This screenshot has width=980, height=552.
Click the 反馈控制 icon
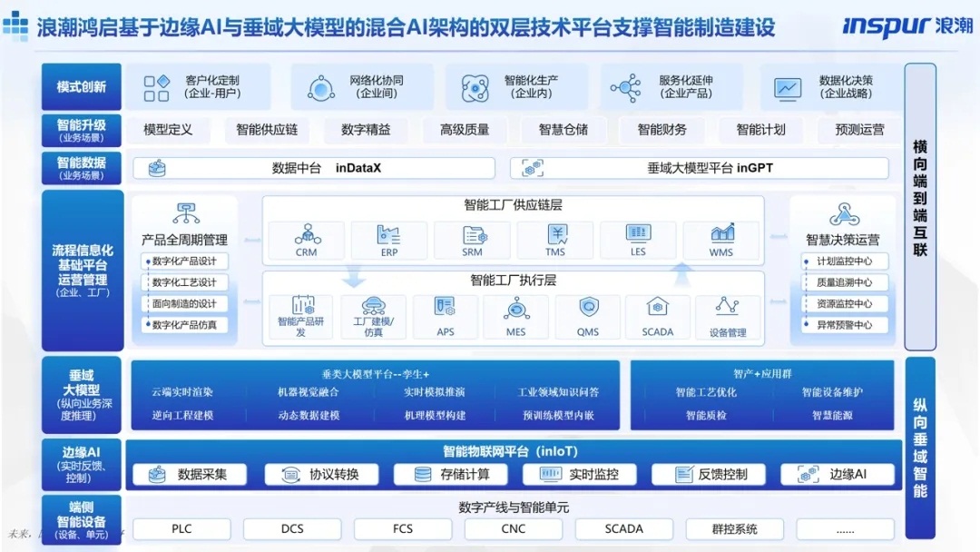pyautogui.click(x=684, y=475)
